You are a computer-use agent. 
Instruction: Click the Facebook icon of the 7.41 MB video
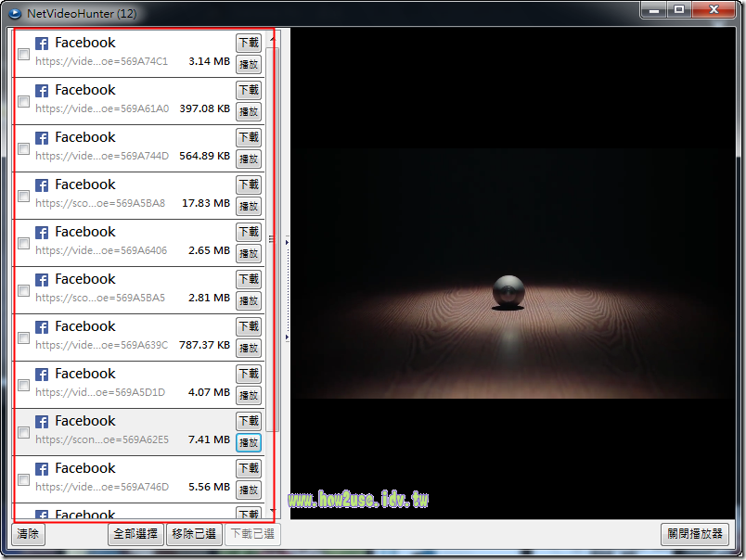pos(42,422)
